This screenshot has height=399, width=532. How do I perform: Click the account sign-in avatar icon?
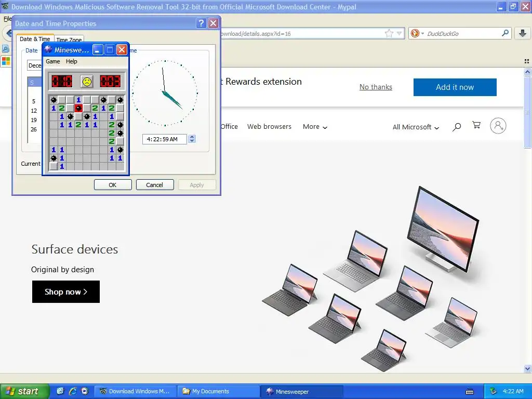[498, 126]
